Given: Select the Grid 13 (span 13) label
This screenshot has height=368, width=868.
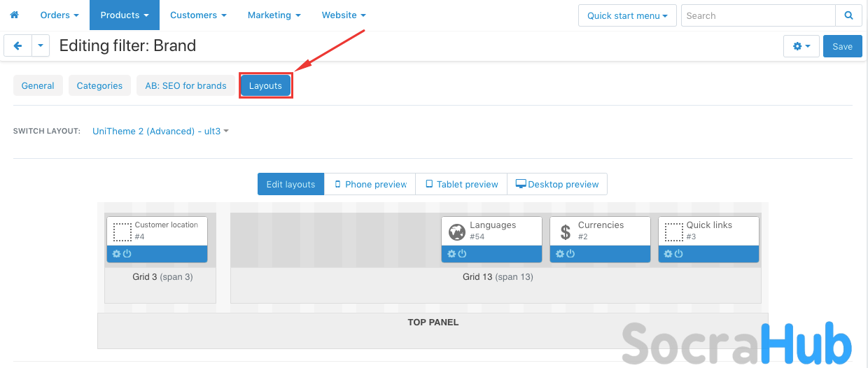Looking at the screenshot, I should click(x=498, y=277).
